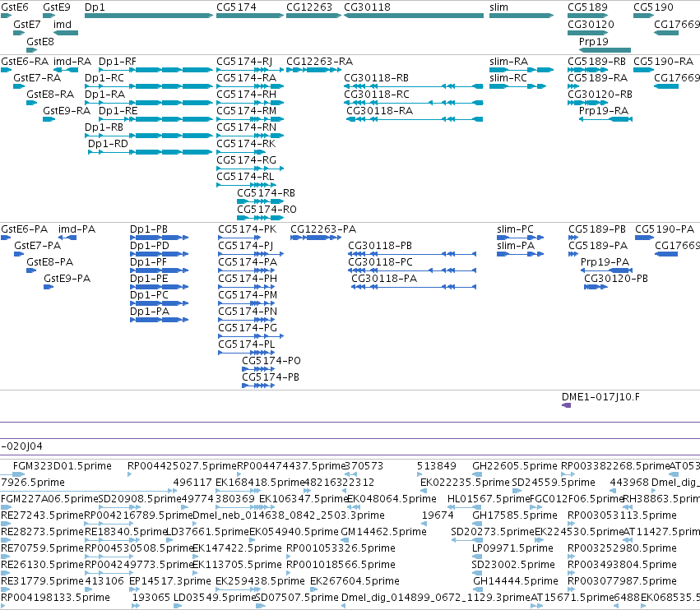Click the CG5174-RK transcript label
This screenshot has height=610, width=700.
246,144
